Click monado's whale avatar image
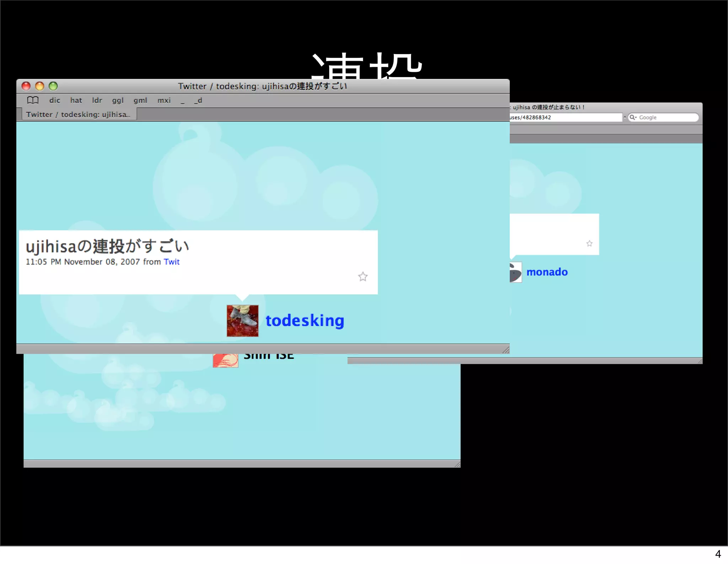The width and height of the screenshot is (728, 564). tap(515, 272)
